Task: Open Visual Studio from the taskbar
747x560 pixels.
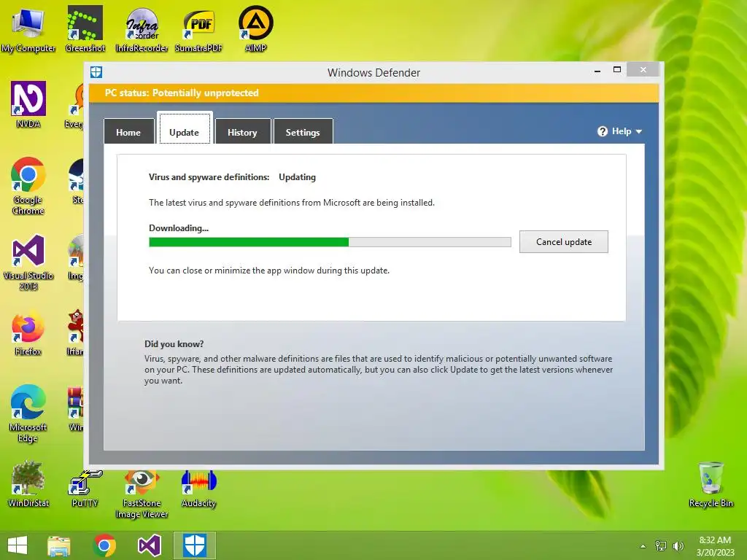Action: 149,545
